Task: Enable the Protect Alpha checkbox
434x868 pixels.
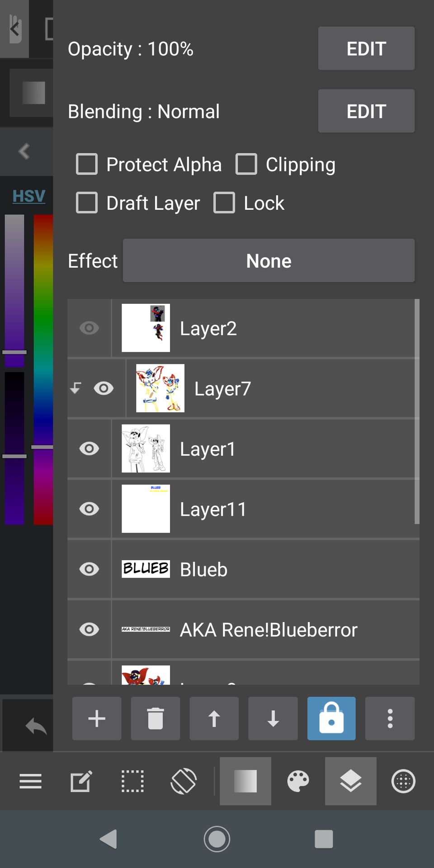Action: click(x=87, y=164)
